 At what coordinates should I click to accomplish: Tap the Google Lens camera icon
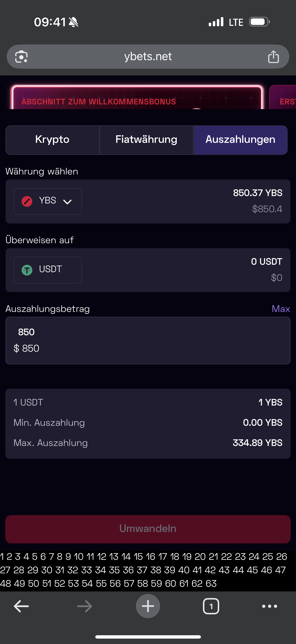22,57
